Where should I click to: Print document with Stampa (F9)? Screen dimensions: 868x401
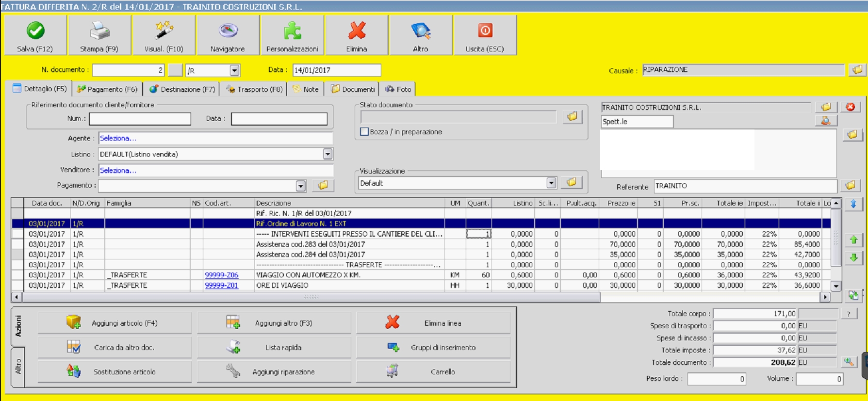click(x=99, y=35)
